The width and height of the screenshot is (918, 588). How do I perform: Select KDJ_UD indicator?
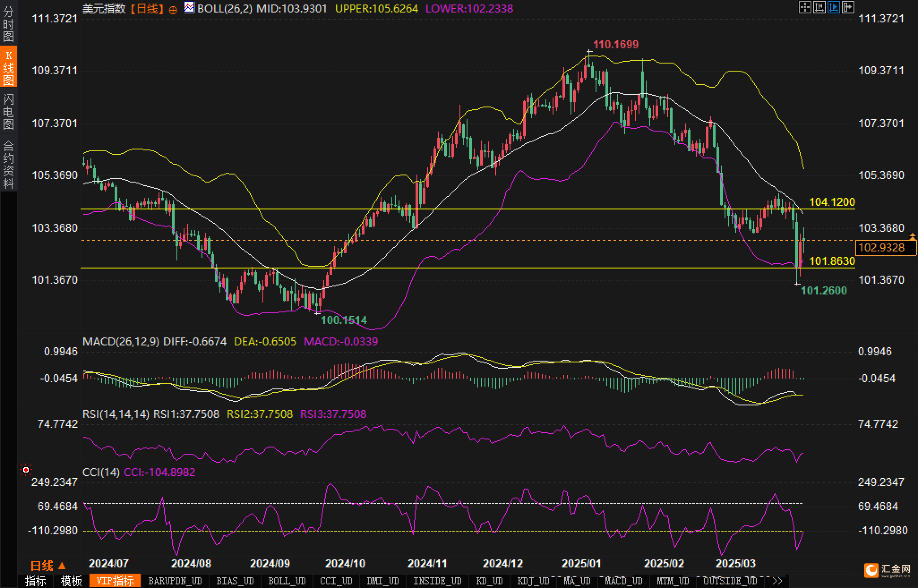533,581
